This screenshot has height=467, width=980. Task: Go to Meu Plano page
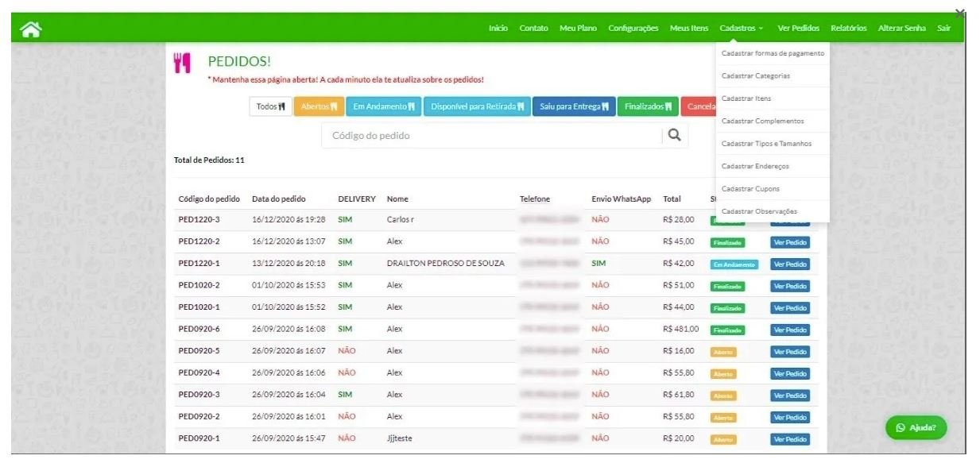(578, 29)
